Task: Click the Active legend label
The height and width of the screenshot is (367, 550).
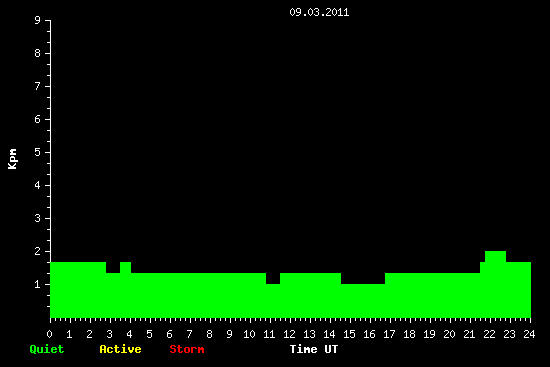Action: (120, 349)
